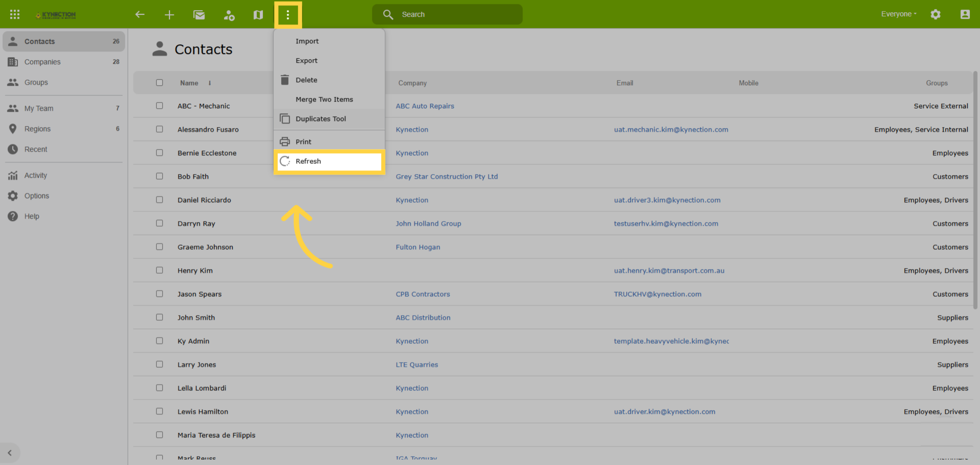Click uat.henry.kim@transport.com.au email
Screen dimensions: 980x465
point(669,271)
